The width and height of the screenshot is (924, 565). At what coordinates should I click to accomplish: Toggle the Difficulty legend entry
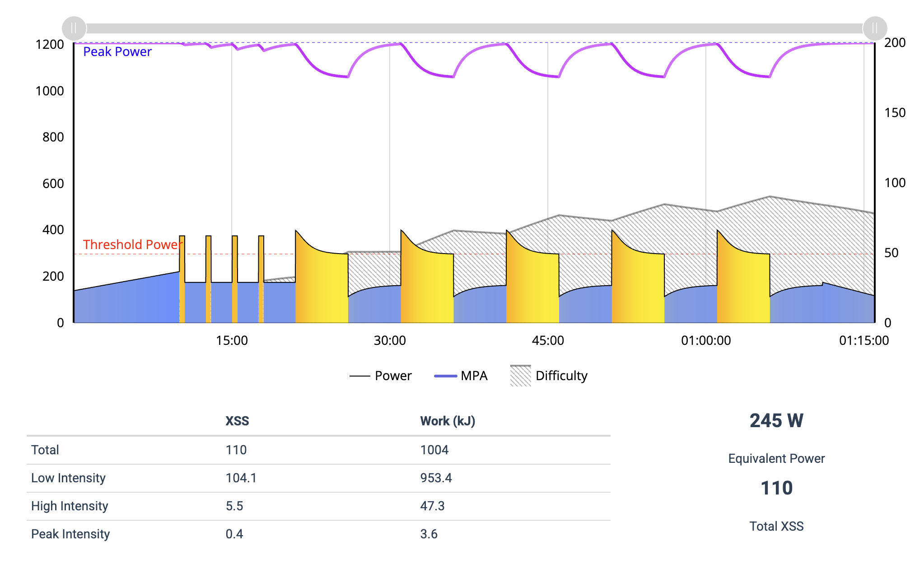click(x=561, y=376)
